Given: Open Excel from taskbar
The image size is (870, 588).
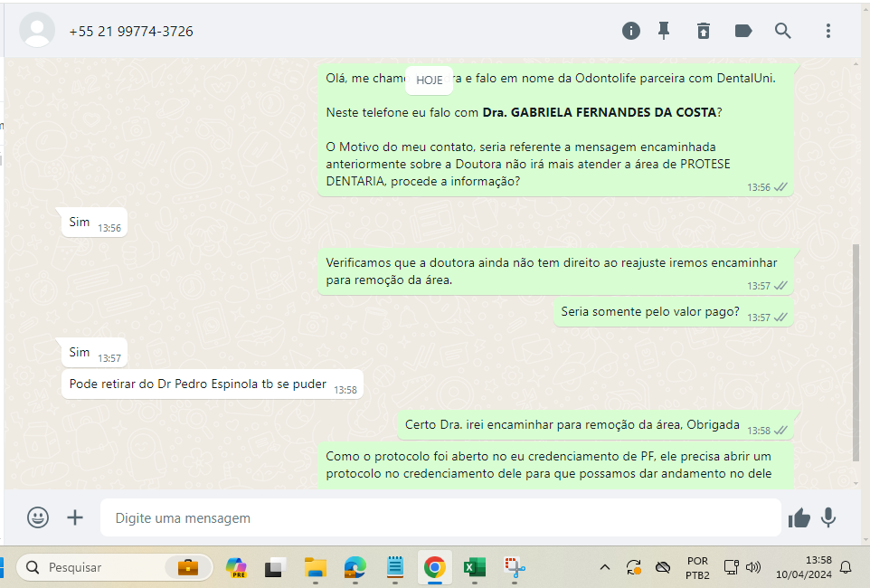Looking at the screenshot, I should point(475,567).
